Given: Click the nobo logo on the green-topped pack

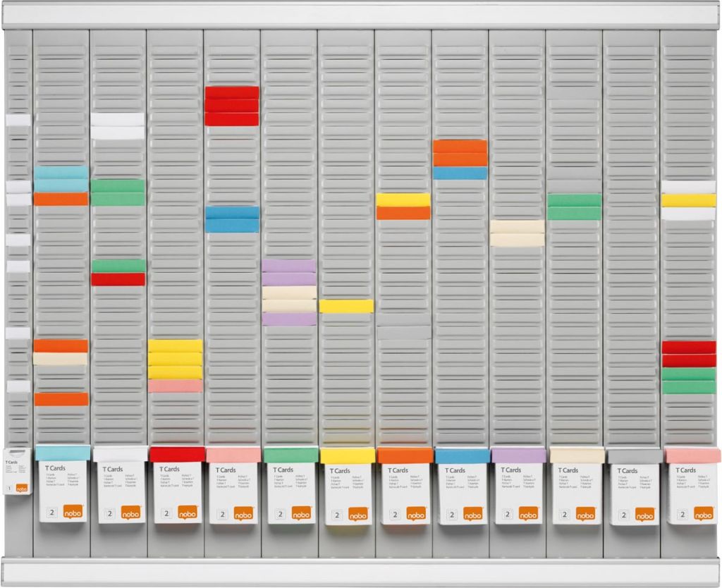Looking at the screenshot, I should 302,513.
